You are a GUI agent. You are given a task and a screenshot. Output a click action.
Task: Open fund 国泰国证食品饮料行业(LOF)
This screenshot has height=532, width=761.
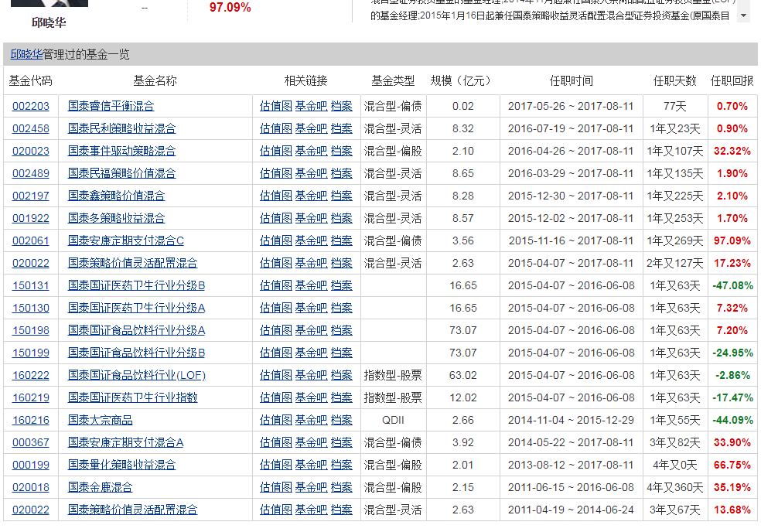tap(136, 375)
